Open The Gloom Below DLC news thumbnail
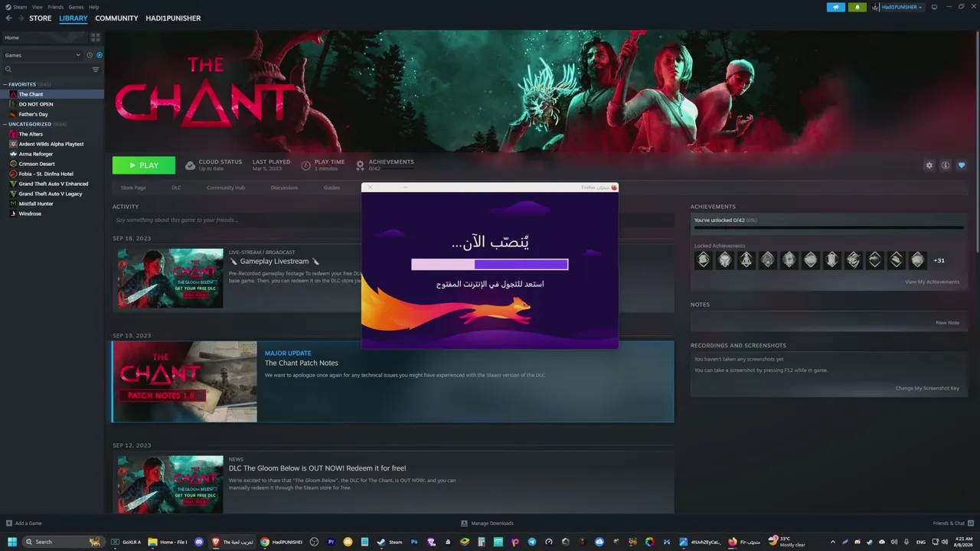Image resolution: width=980 pixels, height=551 pixels. (x=171, y=485)
